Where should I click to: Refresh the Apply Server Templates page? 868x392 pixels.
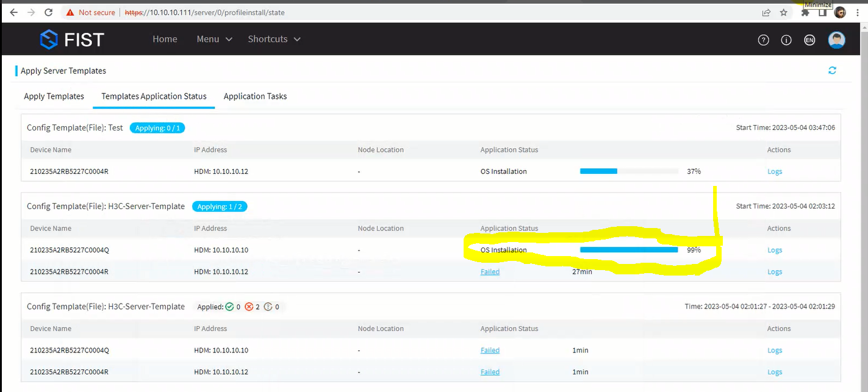click(x=832, y=71)
